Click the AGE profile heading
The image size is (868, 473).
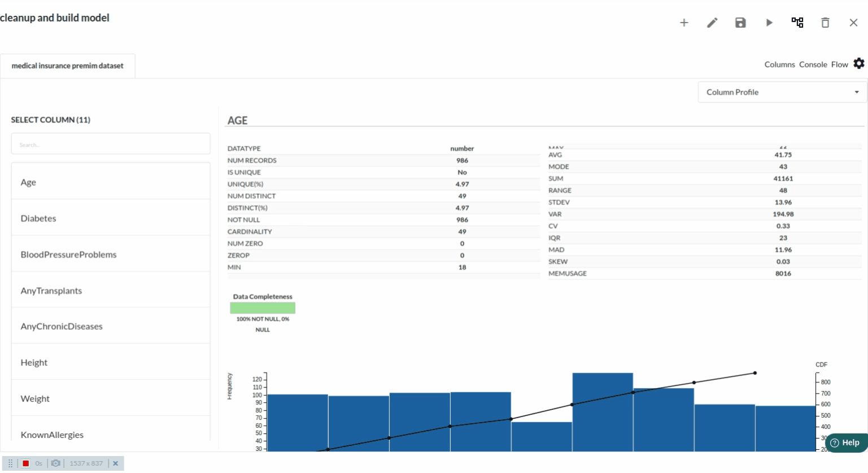(238, 120)
